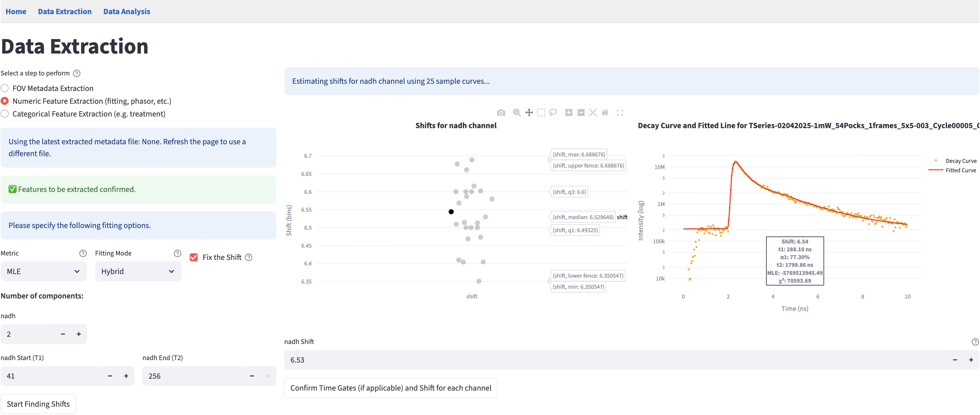Select Categorical Feature Extraction radio option
The image size is (980, 415).
[5, 114]
